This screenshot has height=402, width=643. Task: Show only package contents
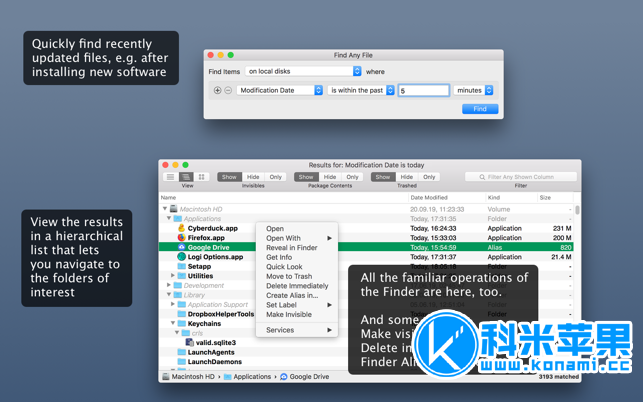(x=352, y=177)
